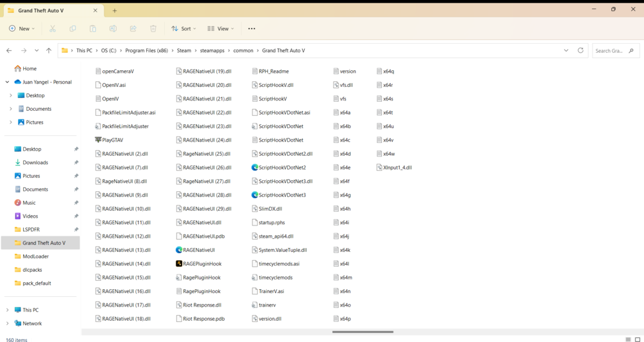Click the horizontal scrollbar thumb

click(x=363, y=332)
